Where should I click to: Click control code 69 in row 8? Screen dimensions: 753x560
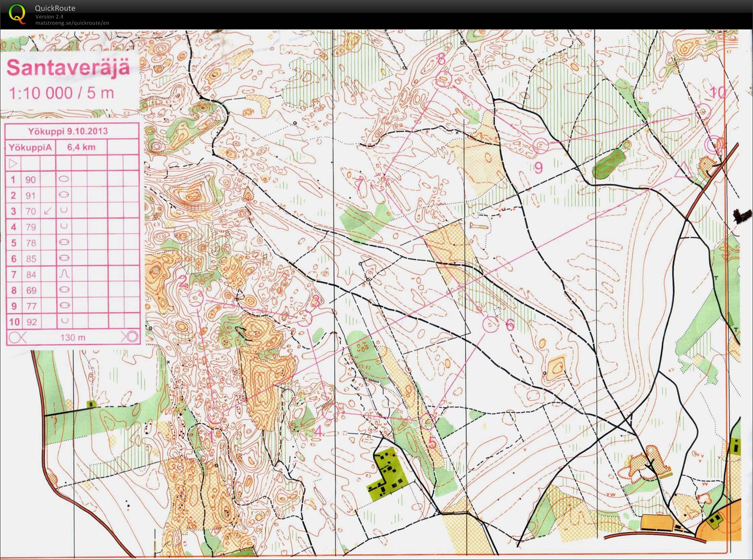30,290
